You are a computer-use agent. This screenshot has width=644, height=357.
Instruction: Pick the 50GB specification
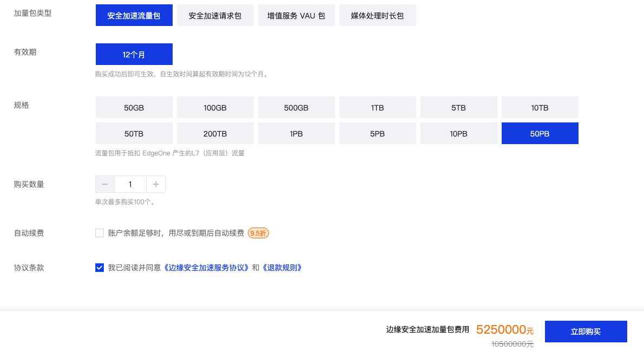pos(134,108)
